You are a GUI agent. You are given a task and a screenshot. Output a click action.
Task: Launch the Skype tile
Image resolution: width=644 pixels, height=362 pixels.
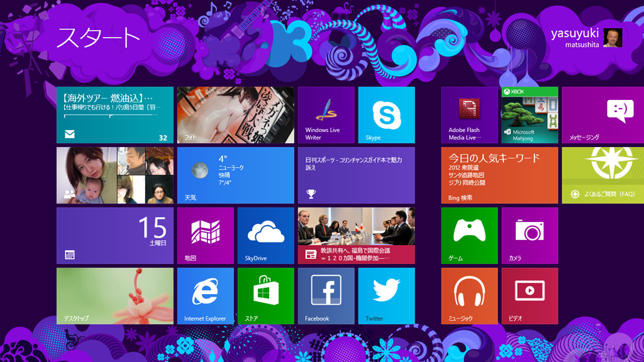387,115
